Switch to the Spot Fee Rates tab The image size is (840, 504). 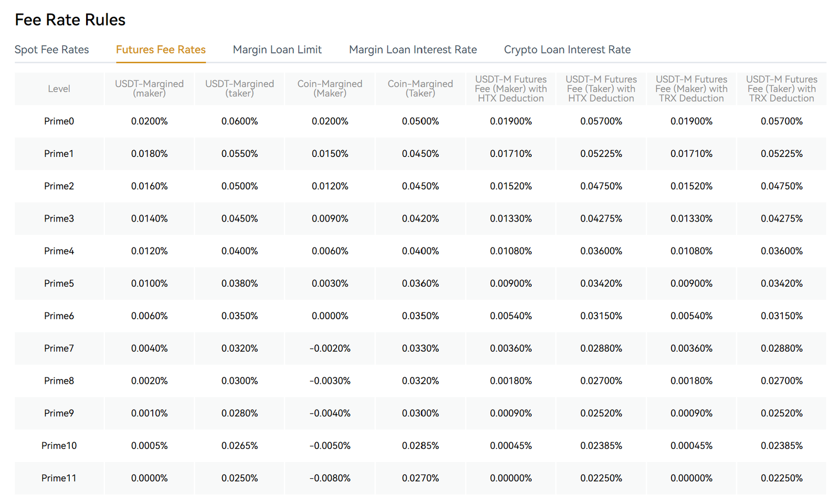pyautogui.click(x=51, y=49)
